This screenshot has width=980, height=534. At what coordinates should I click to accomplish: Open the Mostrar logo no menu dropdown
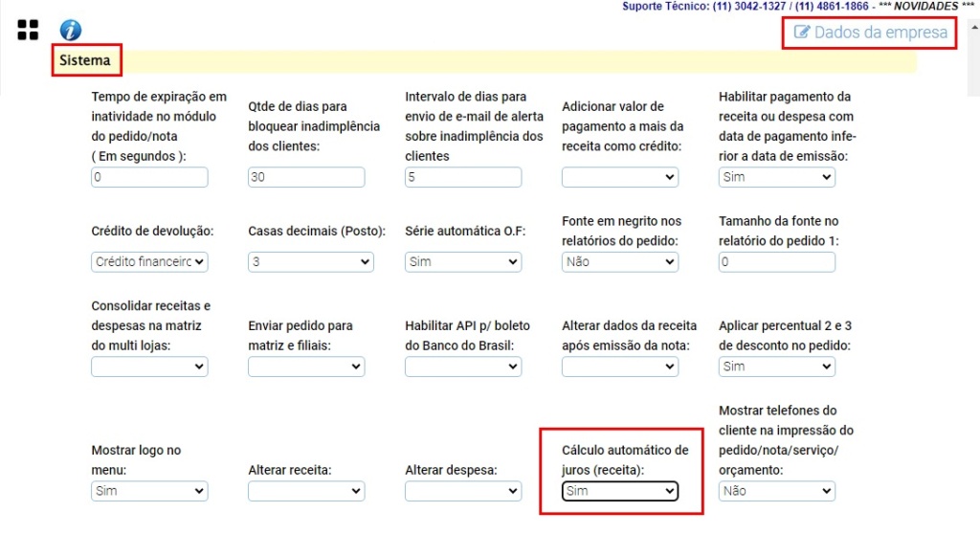pos(149,491)
